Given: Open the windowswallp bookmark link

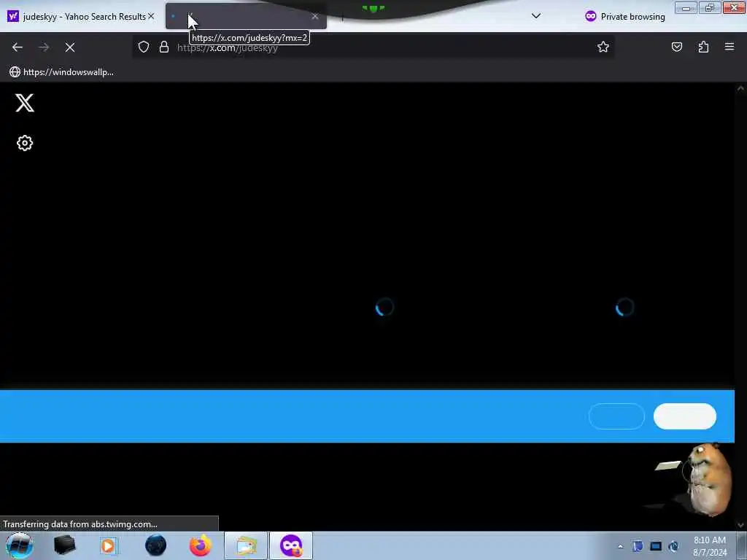Looking at the screenshot, I should (61, 72).
